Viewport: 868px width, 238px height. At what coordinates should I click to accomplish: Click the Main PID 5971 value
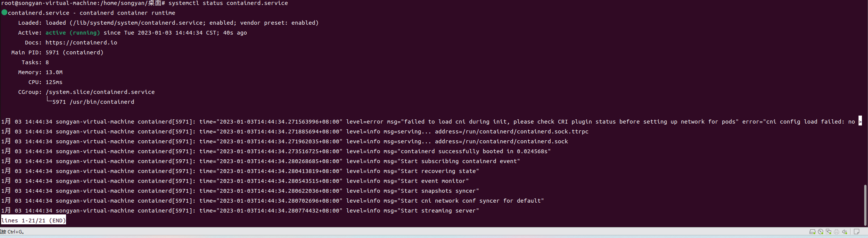[74, 52]
